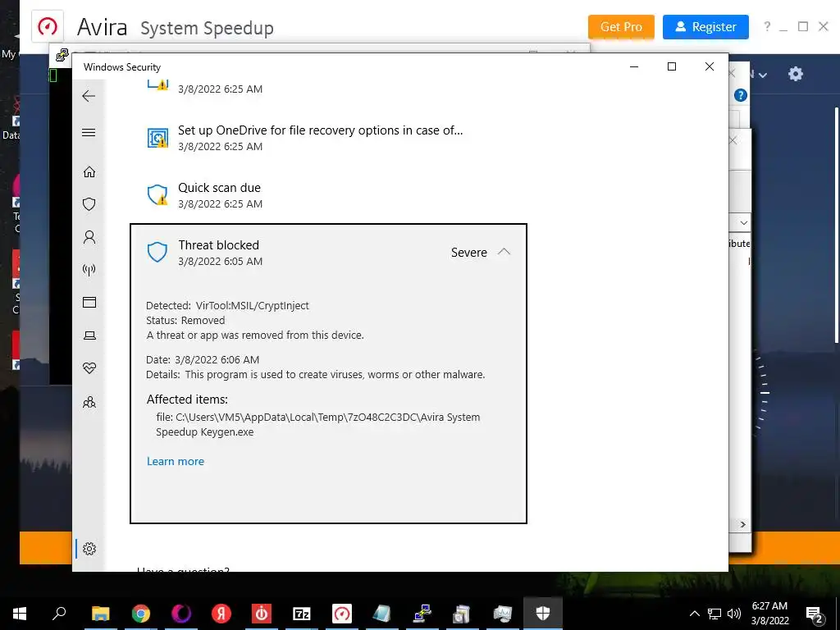
Task: Open the volume control in the system tray
Action: 734,614
